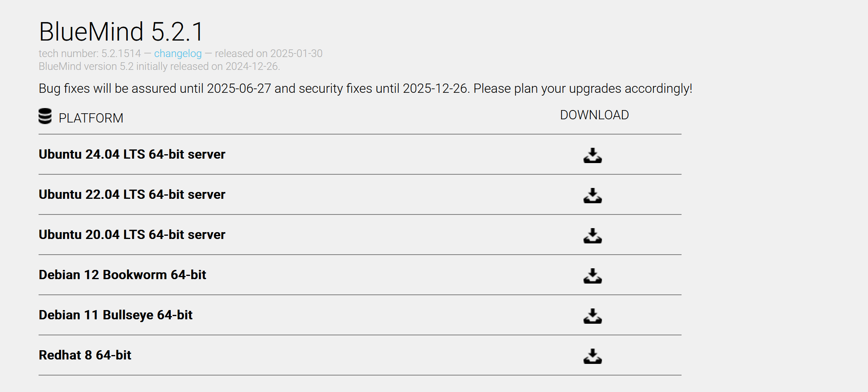Download the Ubuntu 24.04 LTS package
The image size is (868, 392).
pyautogui.click(x=593, y=155)
